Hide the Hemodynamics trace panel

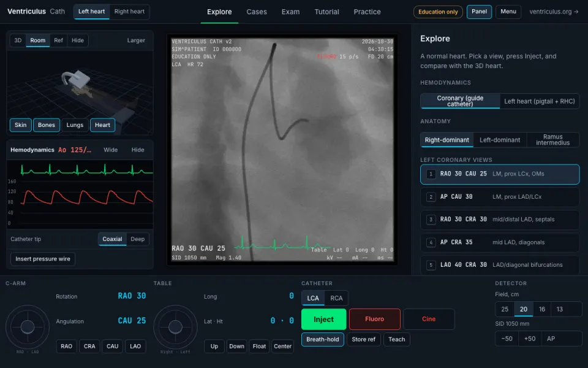pyautogui.click(x=138, y=150)
